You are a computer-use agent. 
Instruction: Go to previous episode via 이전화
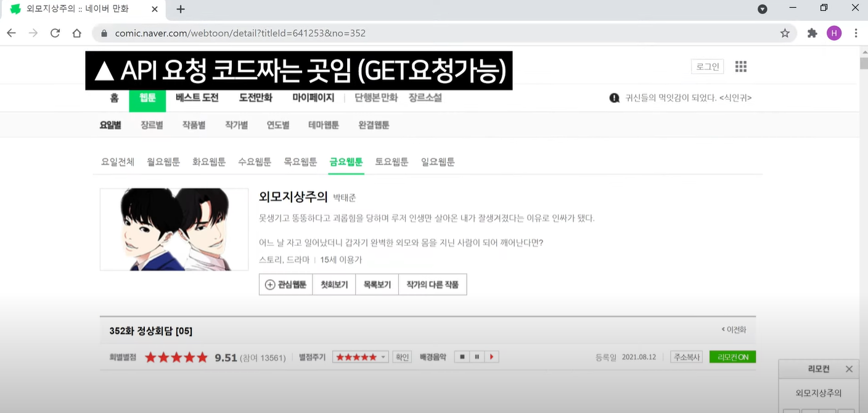[x=734, y=330]
